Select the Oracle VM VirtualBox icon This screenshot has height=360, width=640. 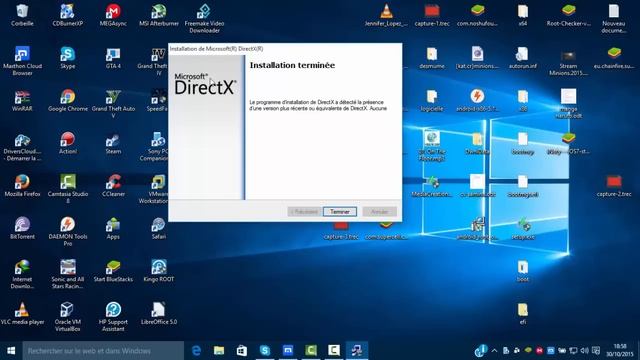[68, 317]
